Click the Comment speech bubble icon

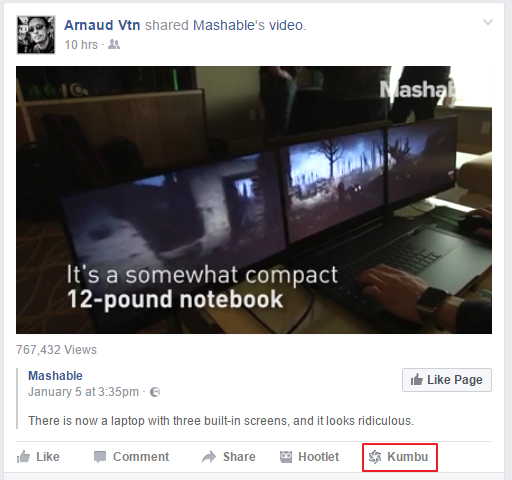click(x=100, y=457)
